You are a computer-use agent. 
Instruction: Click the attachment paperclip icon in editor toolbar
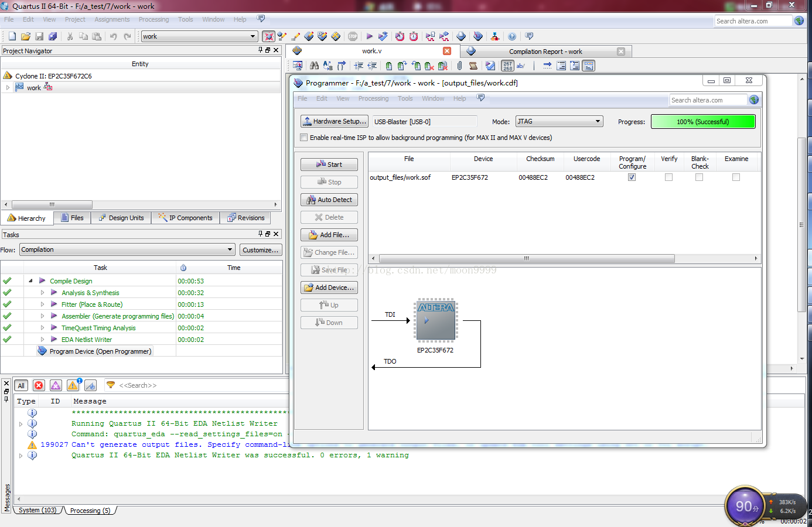(459, 66)
